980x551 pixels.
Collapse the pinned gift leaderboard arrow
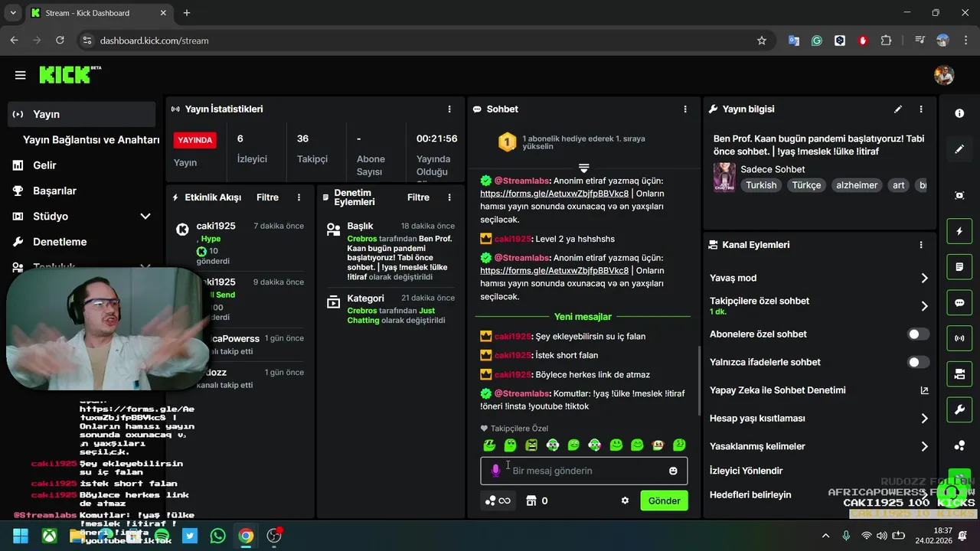click(583, 168)
